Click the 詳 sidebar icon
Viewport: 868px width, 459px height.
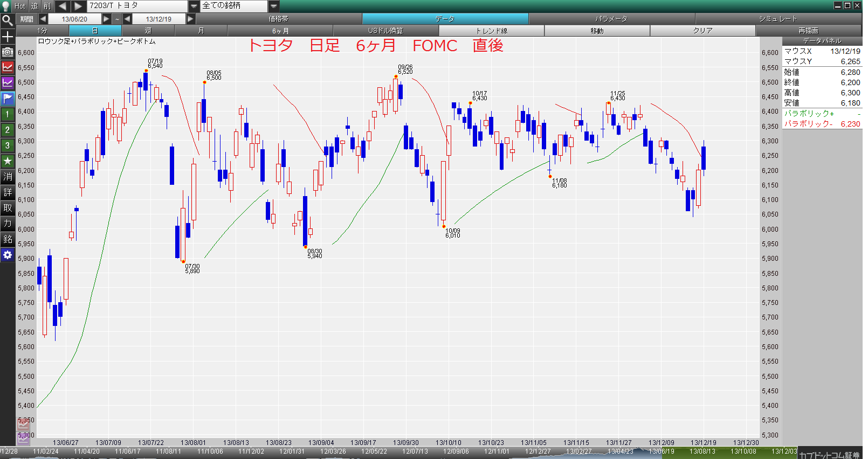coord(8,192)
